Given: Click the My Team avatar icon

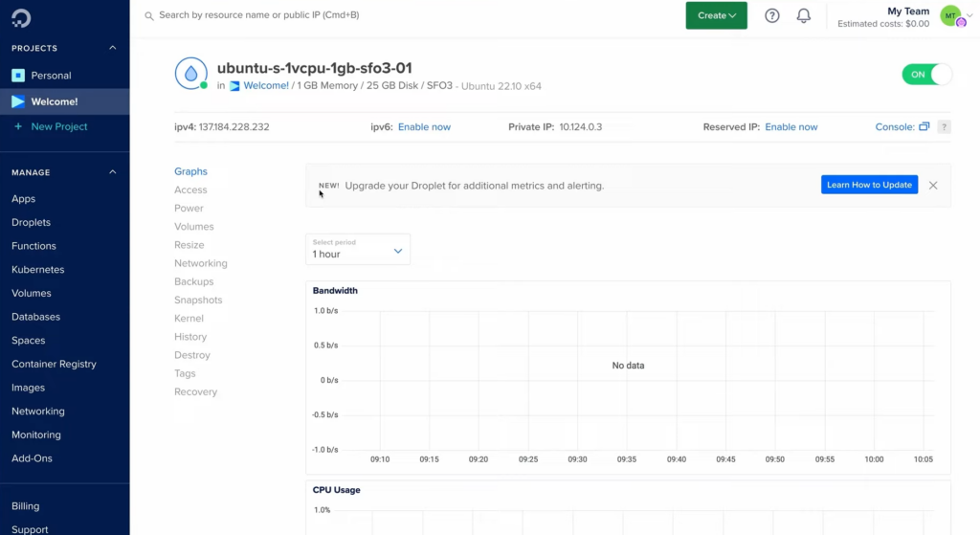Looking at the screenshot, I should click(x=952, y=16).
